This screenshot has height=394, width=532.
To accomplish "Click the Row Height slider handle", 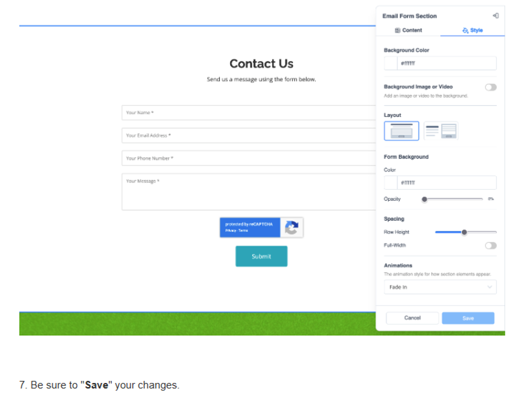I will coord(464,232).
